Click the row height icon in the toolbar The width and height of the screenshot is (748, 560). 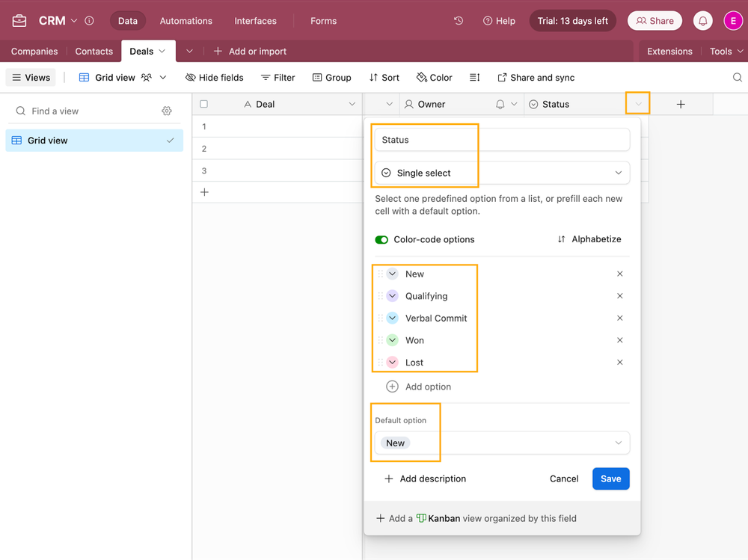[x=474, y=77]
